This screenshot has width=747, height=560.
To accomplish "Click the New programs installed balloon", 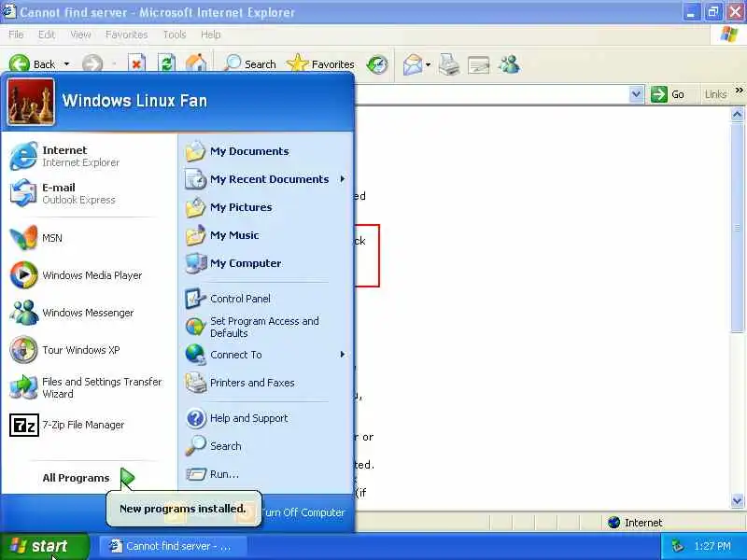I will (184, 509).
